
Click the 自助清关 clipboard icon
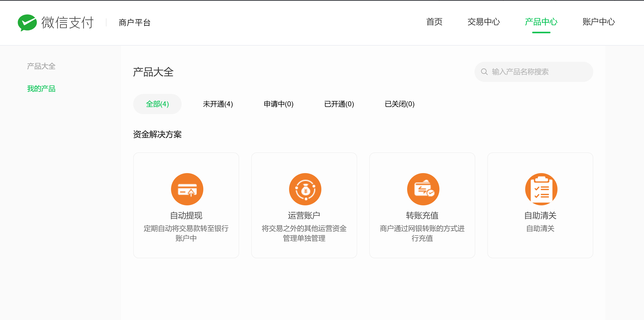pyautogui.click(x=541, y=189)
